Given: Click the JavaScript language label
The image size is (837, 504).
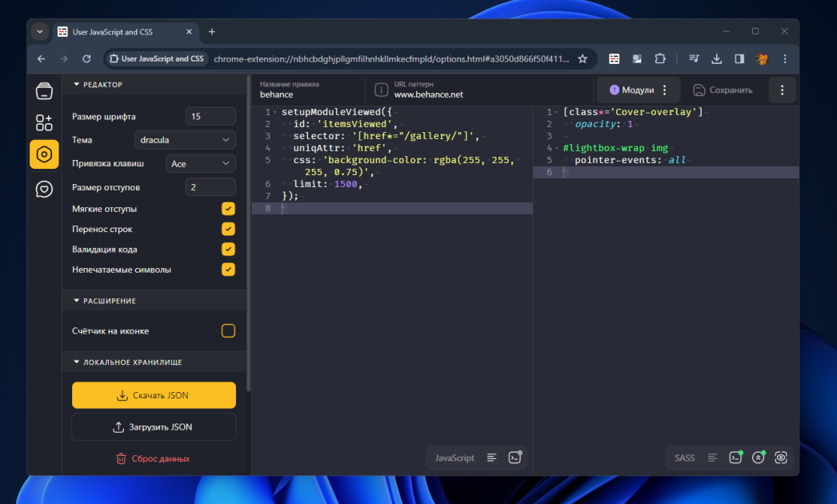Looking at the screenshot, I should pos(455,458).
